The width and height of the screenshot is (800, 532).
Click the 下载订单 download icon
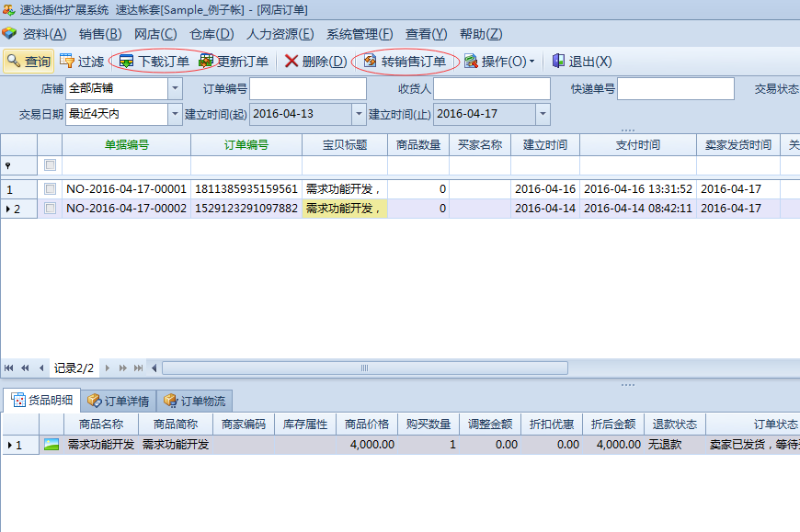[126, 62]
